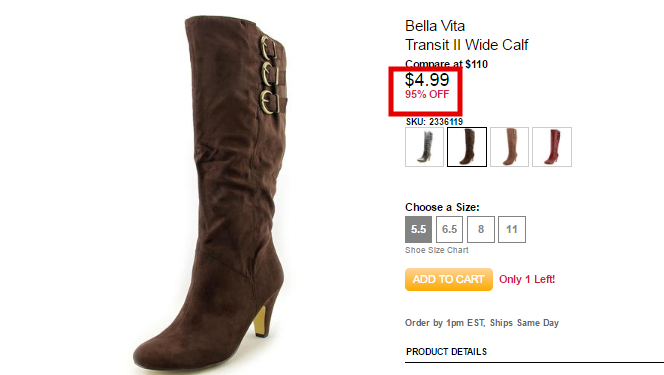Click the Bella Vita brand name

tap(435, 26)
